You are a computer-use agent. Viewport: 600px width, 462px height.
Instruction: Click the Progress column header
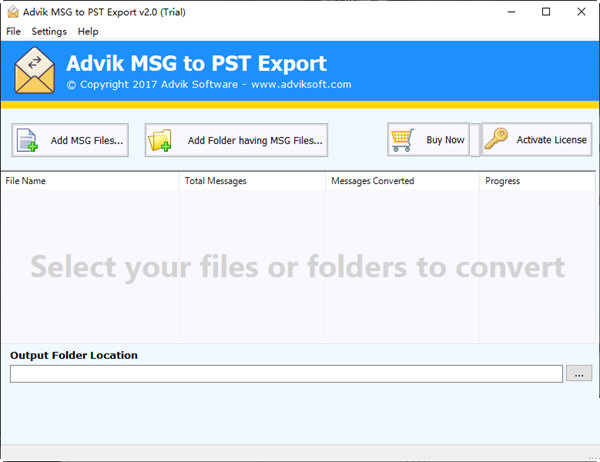537,181
